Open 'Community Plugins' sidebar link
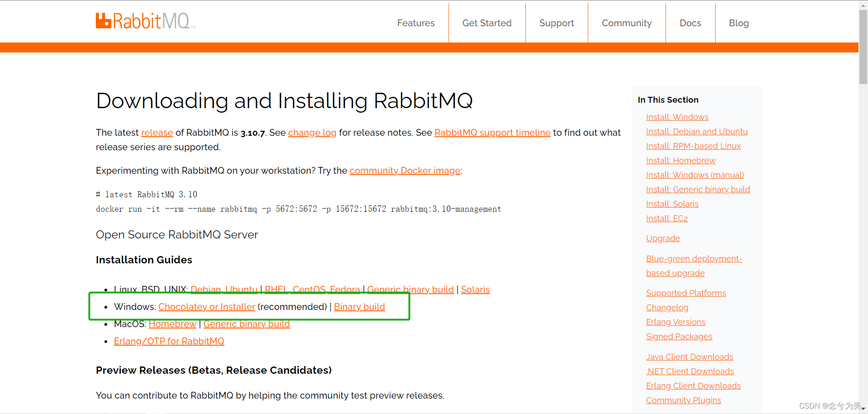The height and width of the screenshot is (414, 868). point(684,400)
